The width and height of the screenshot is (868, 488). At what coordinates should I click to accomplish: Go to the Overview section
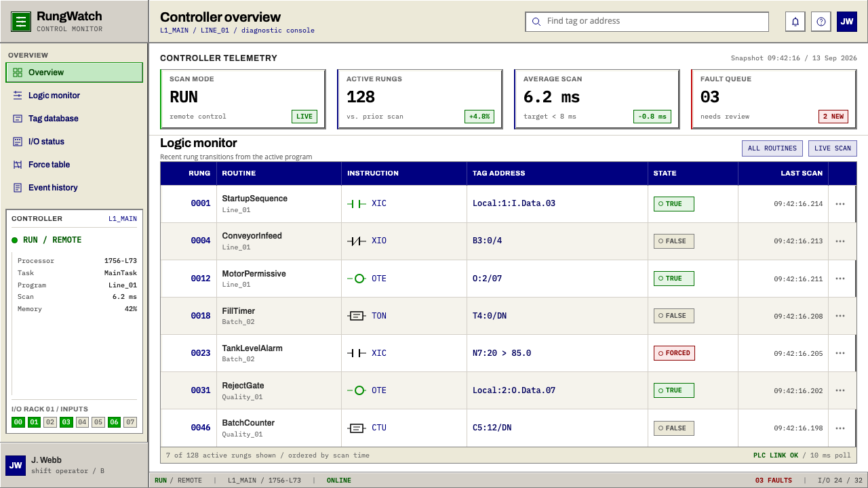coord(75,73)
